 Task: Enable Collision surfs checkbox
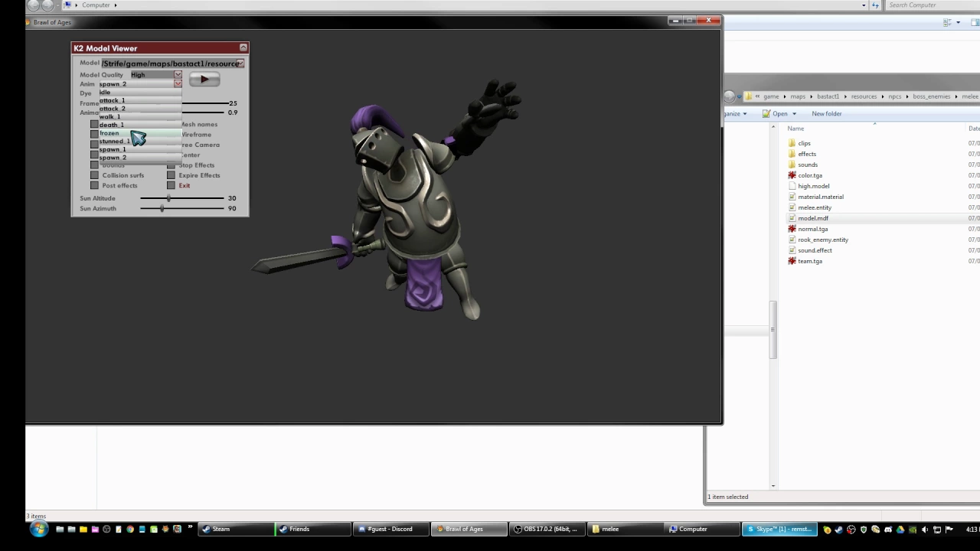(x=95, y=175)
